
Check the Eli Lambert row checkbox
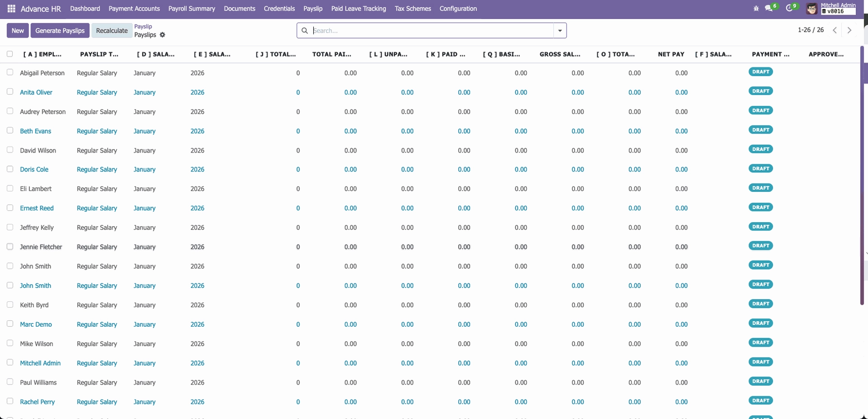click(x=10, y=189)
